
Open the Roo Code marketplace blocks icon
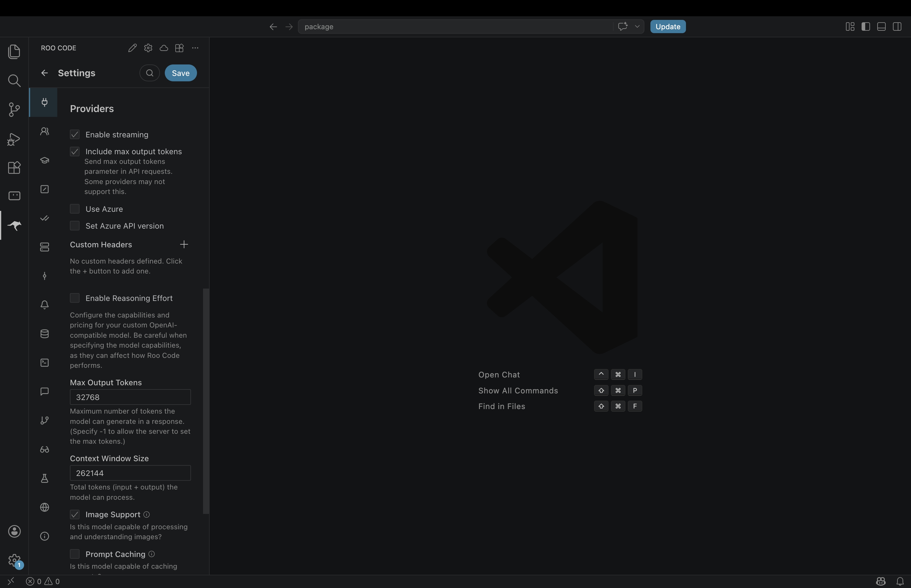point(180,48)
